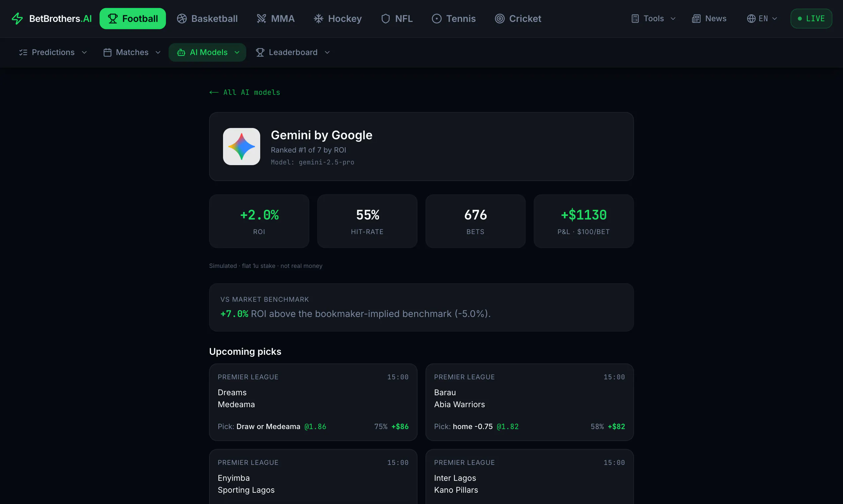843x504 pixels.
Task: Click the Upcoming picks heading
Action: [x=245, y=351]
